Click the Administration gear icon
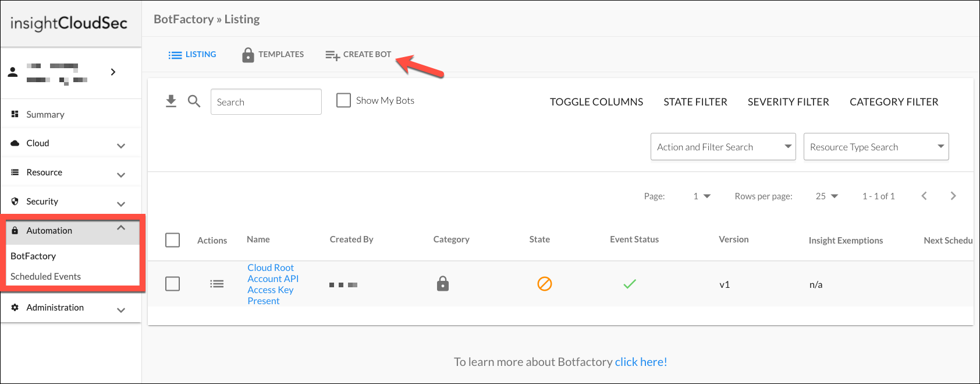This screenshot has height=384, width=980. 15,308
